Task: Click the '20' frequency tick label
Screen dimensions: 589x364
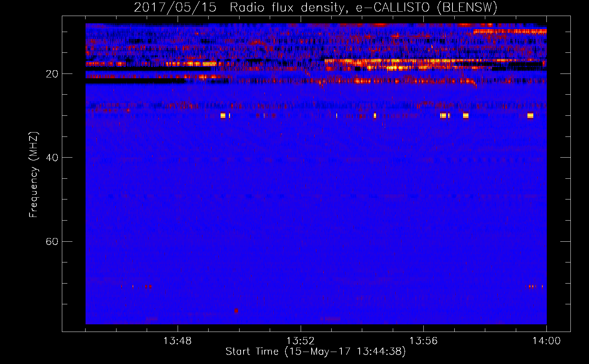Action: (x=52, y=74)
